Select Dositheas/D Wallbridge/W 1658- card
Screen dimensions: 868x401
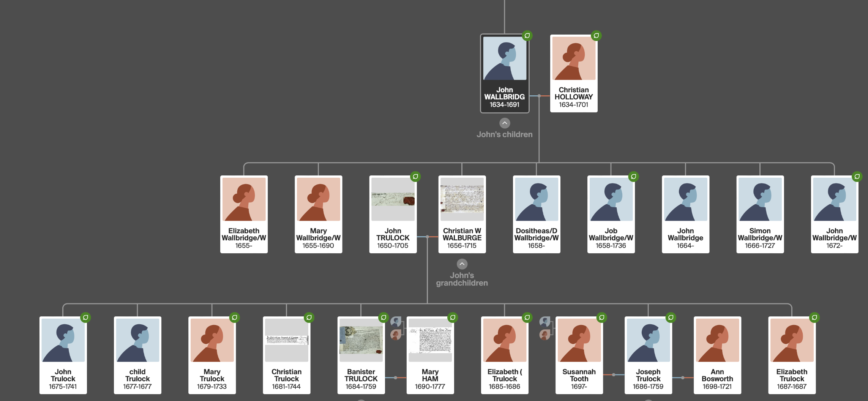(537, 215)
